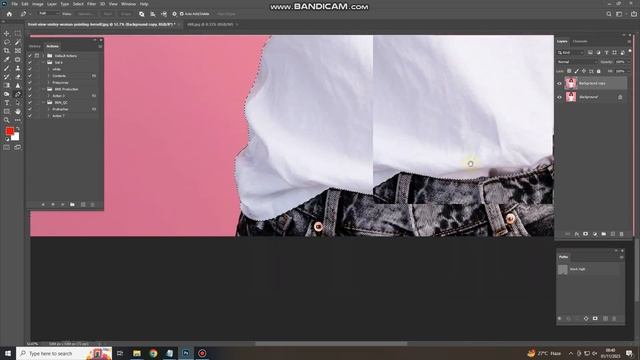The width and height of the screenshot is (640, 360).
Task: Play selected action in Actions panel
Action: pos(62,204)
